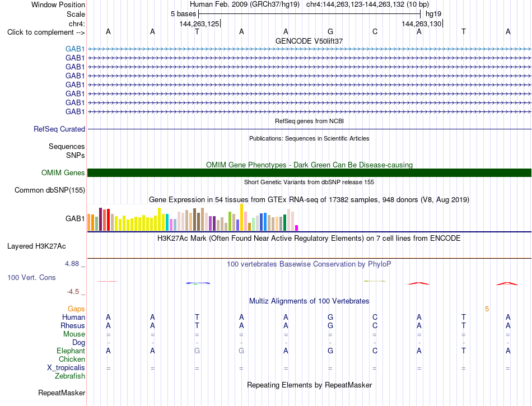The image size is (532, 406).
Task: Select the Window Position label
Action: [x=58, y=4]
